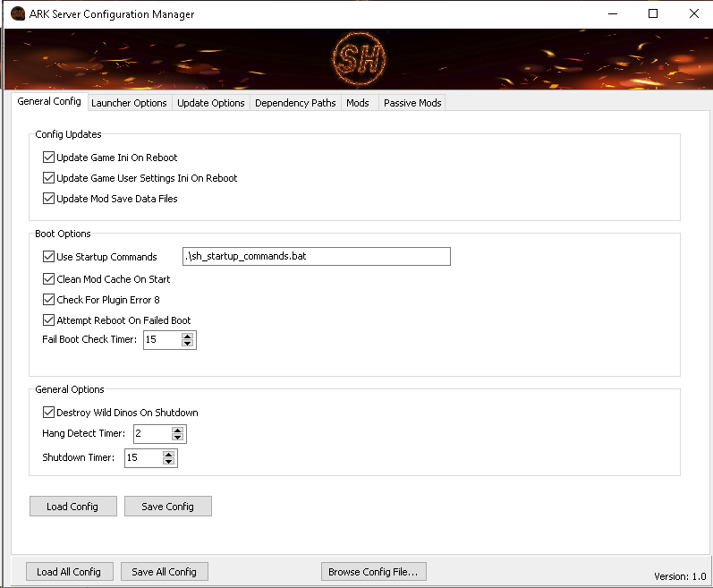Click the SH logo in banner
The height and width of the screenshot is (588, 713).
coord(357,58)
